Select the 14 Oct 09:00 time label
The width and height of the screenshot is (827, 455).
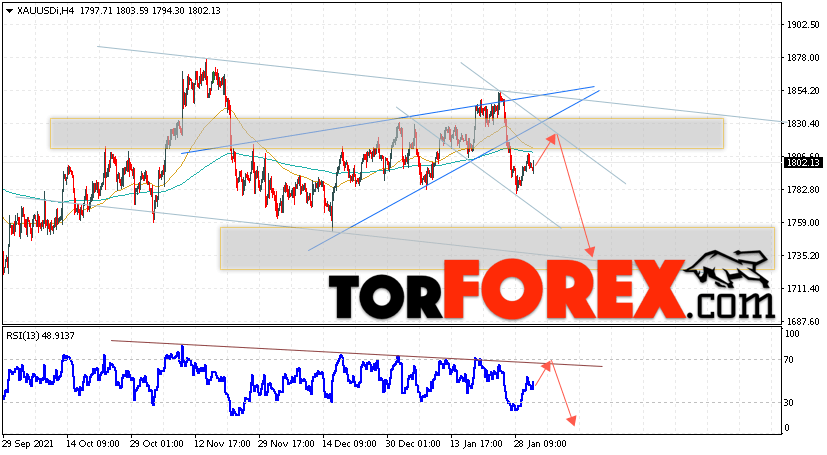[93, 444]
